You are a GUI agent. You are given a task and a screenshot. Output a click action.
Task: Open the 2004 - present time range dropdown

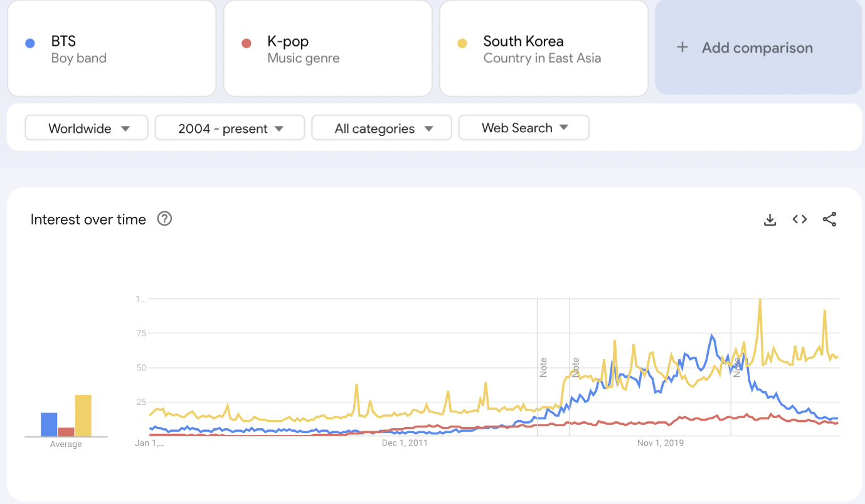click(230, 128)
